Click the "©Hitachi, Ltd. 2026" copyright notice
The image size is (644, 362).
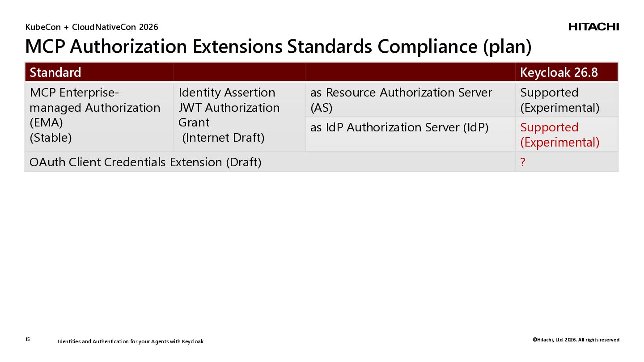(576, 340)
